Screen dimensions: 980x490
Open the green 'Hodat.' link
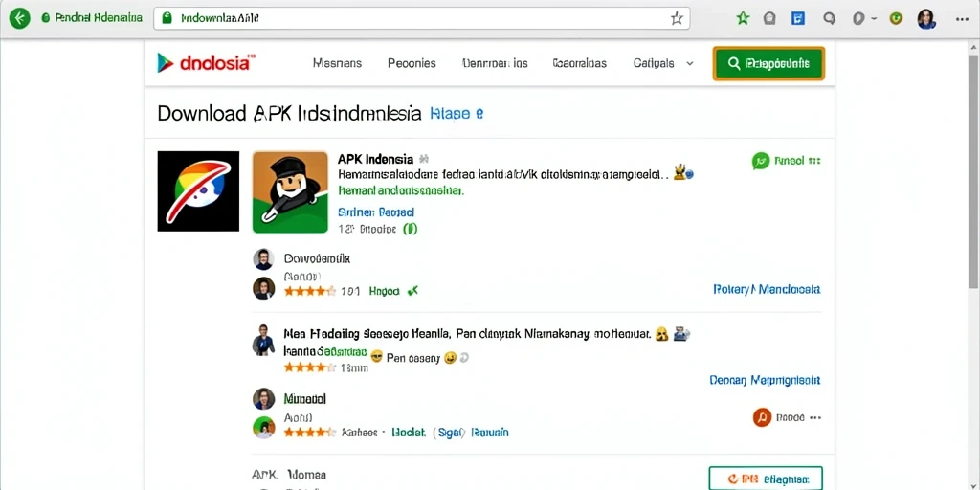[x=408, y=432]
